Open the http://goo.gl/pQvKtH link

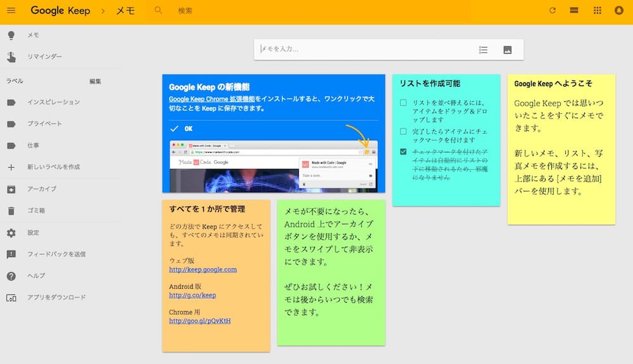(x=200, y=321)
